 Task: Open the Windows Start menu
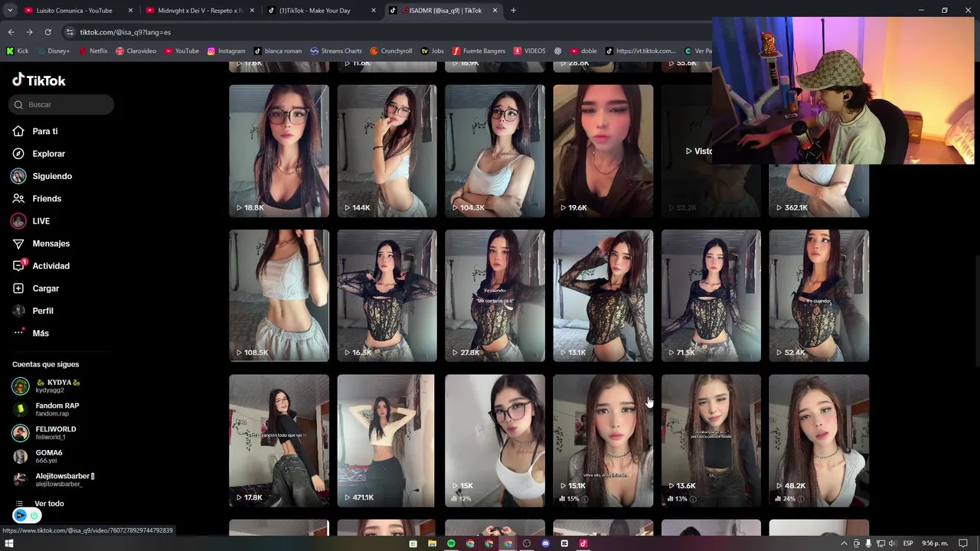click(10, 543)
